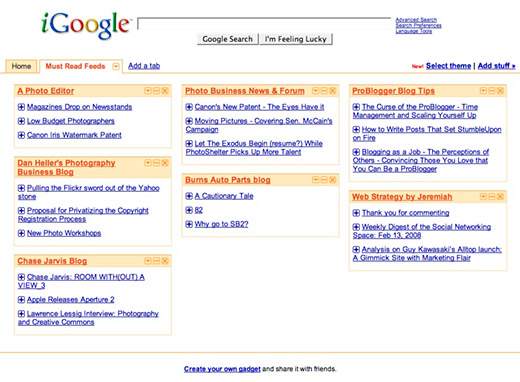This screenshot has height=382, width=520.
Task: Open the Advanced Search link
Action: point(416,20)
